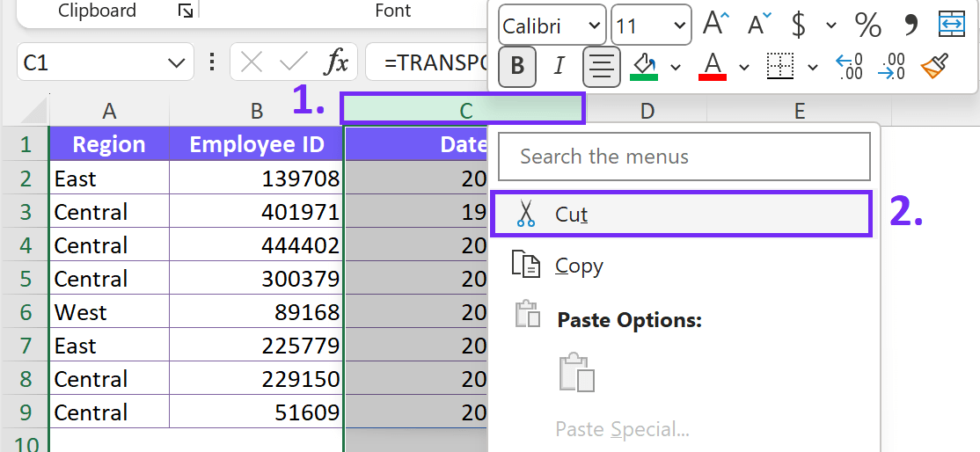
Task: Open Accounting Number Format dropdown arrow
Action: point(831,26)
